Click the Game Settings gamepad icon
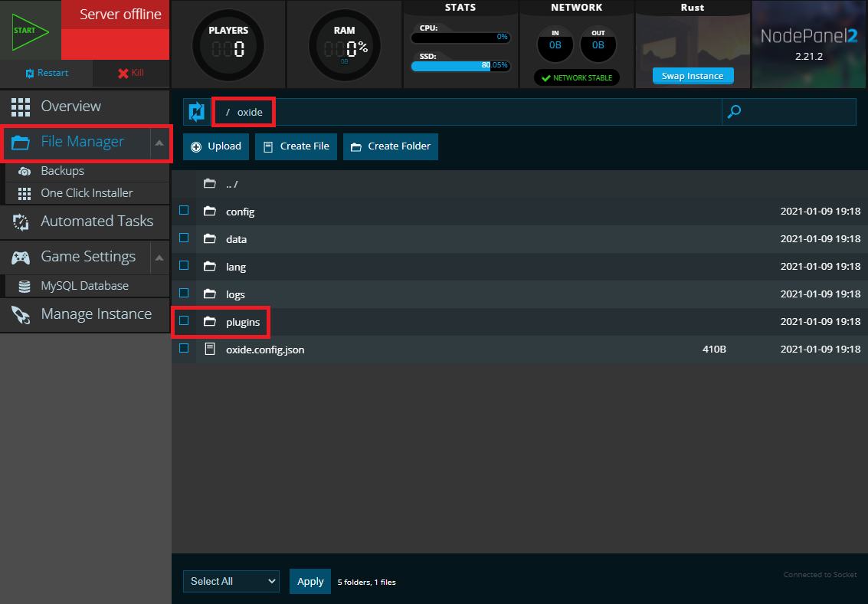The width and height of the screenshot is (868, 604). coord(21,258)
